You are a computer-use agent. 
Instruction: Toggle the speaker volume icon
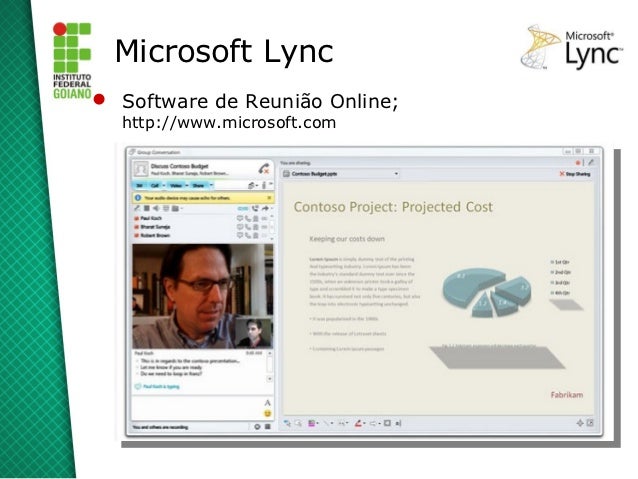156,208
